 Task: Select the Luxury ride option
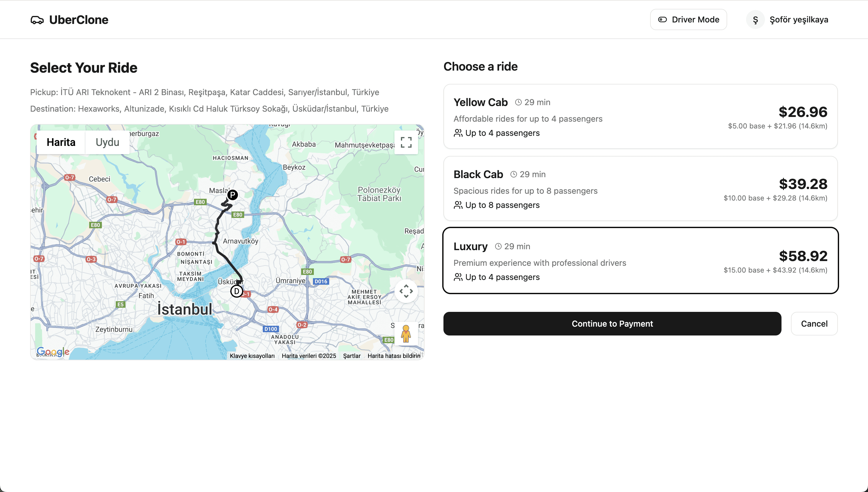[640, 260]
